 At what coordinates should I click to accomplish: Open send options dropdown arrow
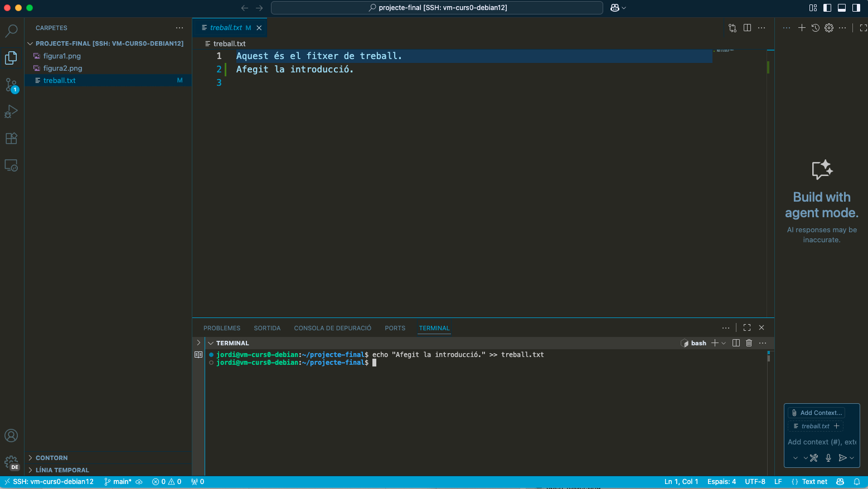852,458
